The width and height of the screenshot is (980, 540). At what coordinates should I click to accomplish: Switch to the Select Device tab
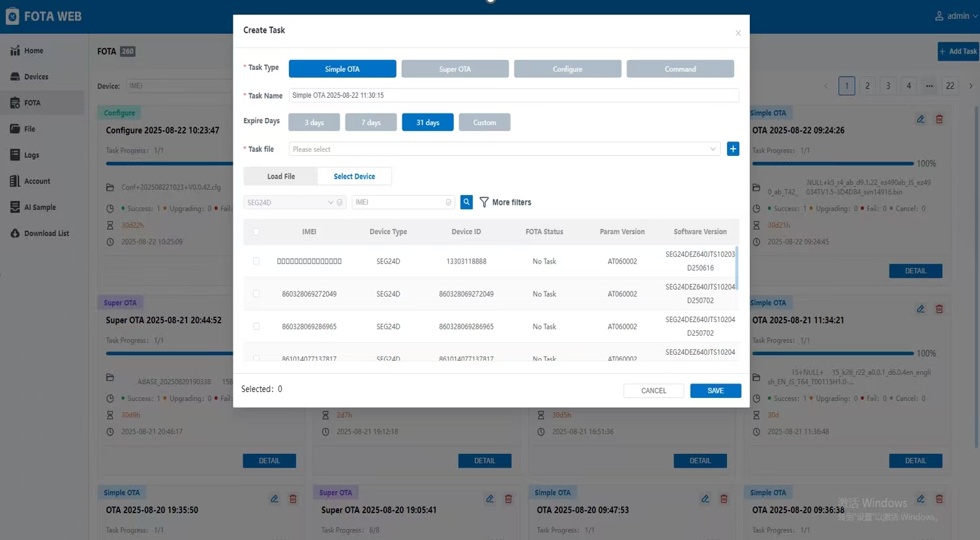click(x=354, y=176)
